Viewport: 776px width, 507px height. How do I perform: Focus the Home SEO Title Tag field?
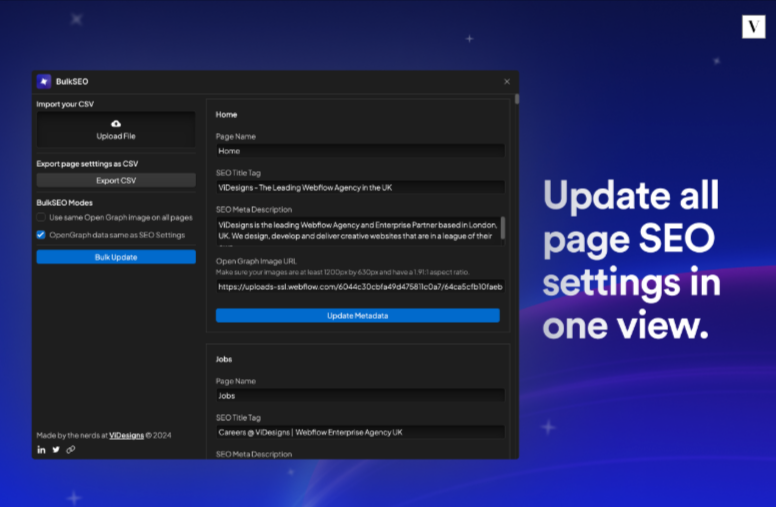click(359, 187)
